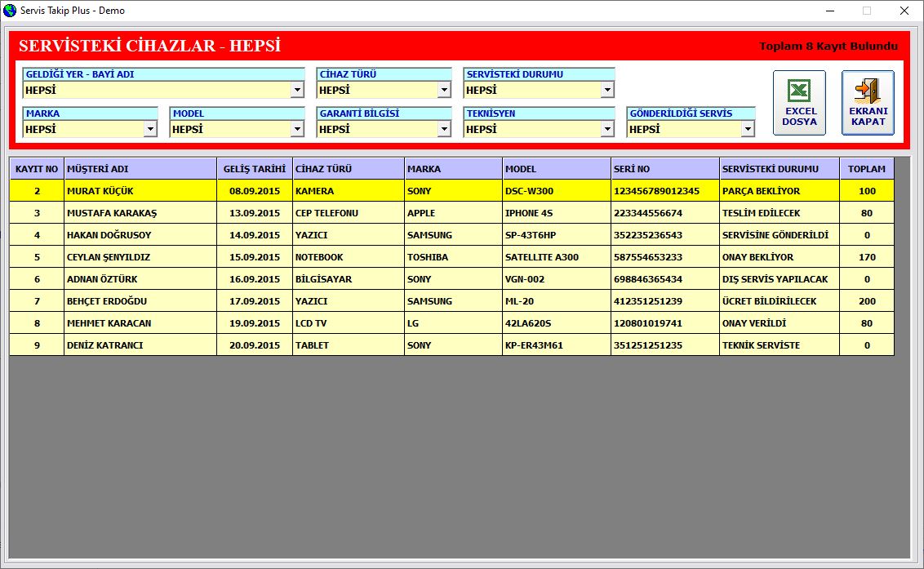924x569 pixels.
Task: Click the ÜCRET BİLDİRİLECEK status
Action: 779,300
